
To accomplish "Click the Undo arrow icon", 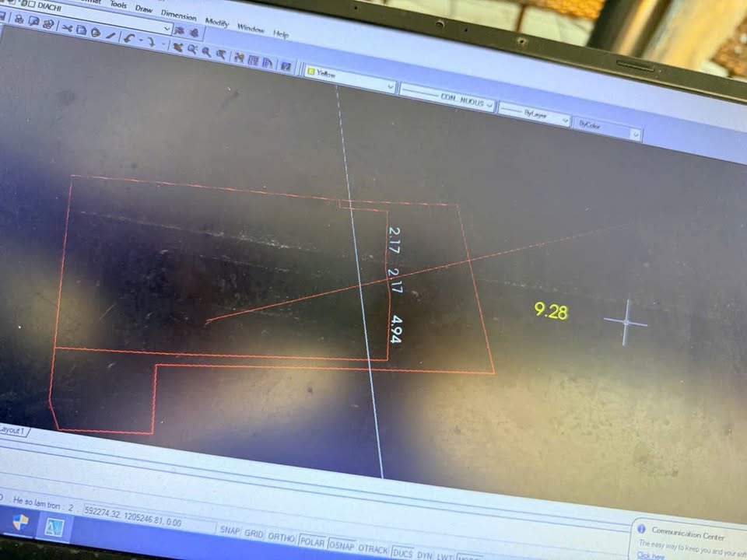I will 128,37.
